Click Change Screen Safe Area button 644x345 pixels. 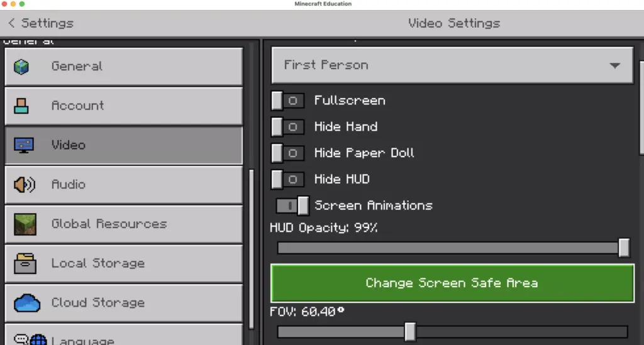coord(452,283)
